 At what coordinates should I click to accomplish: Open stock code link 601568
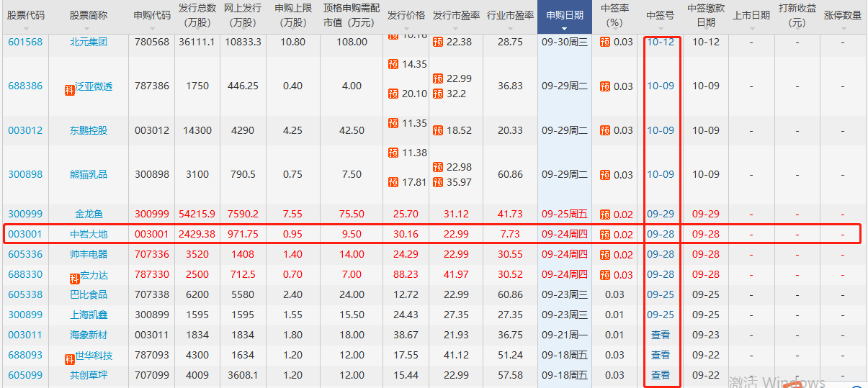tap(25, 42)
